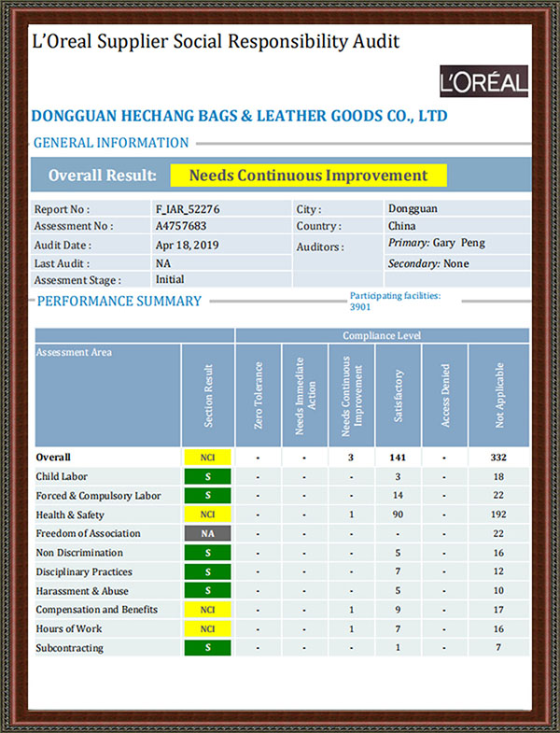
Task: Click the grey NA badge for Freedom of Association
Action: click(x=207, y=533)
